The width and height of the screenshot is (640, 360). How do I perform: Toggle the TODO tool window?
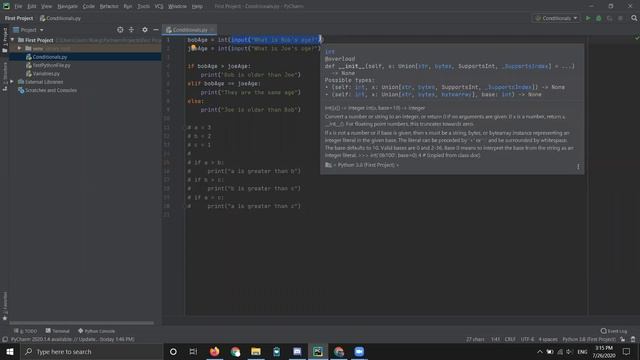[x=25, y=331]
